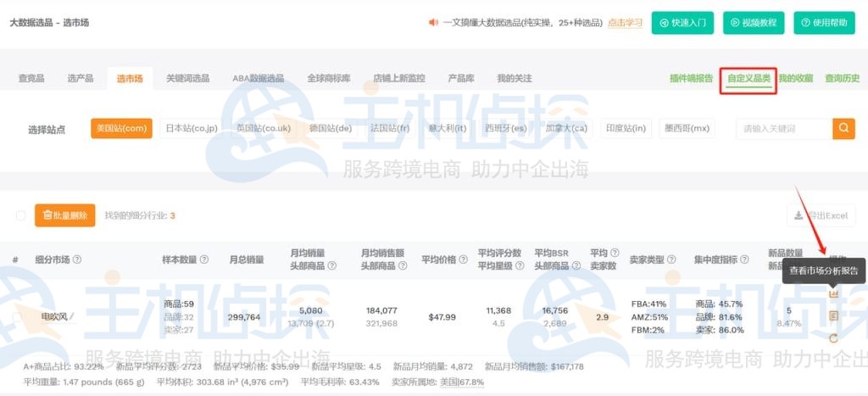Click help icon next to 平均价格
This screenshot has width=868, height=396.
(462, 259)
